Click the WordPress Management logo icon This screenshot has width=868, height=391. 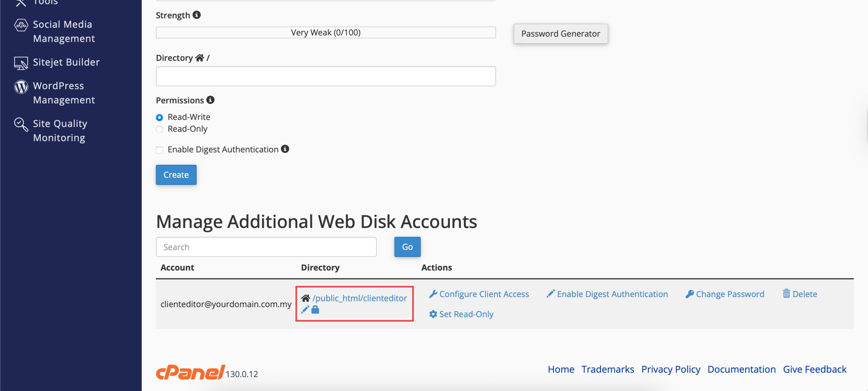tap(21, 87)
